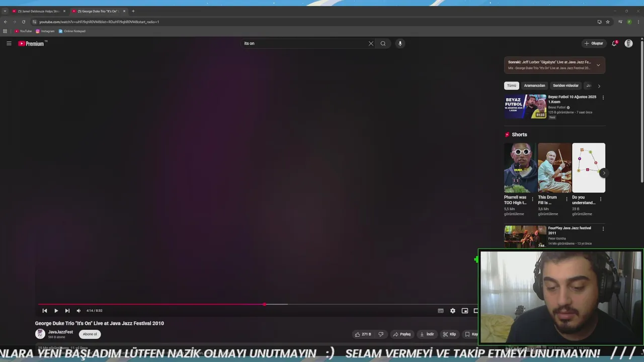Like the video (271 B)
This screenshot has height=362, width=644.
(x=363, y=334)
